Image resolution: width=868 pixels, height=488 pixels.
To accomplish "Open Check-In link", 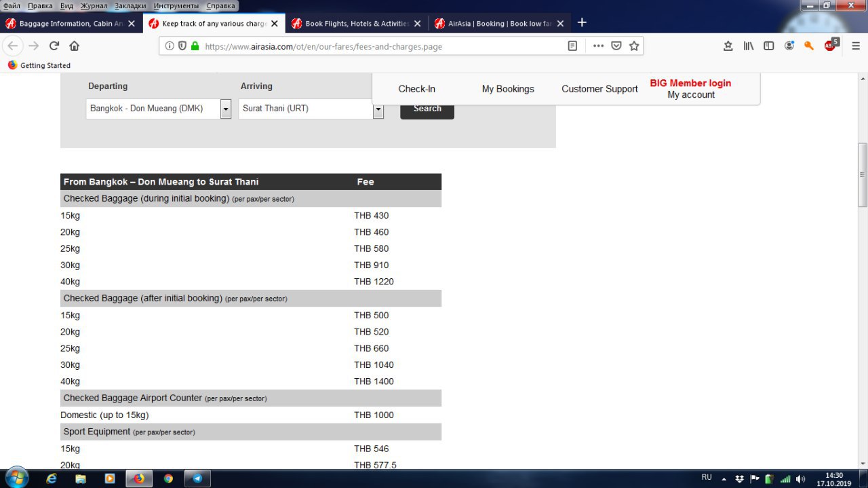I will coord(417,89).
